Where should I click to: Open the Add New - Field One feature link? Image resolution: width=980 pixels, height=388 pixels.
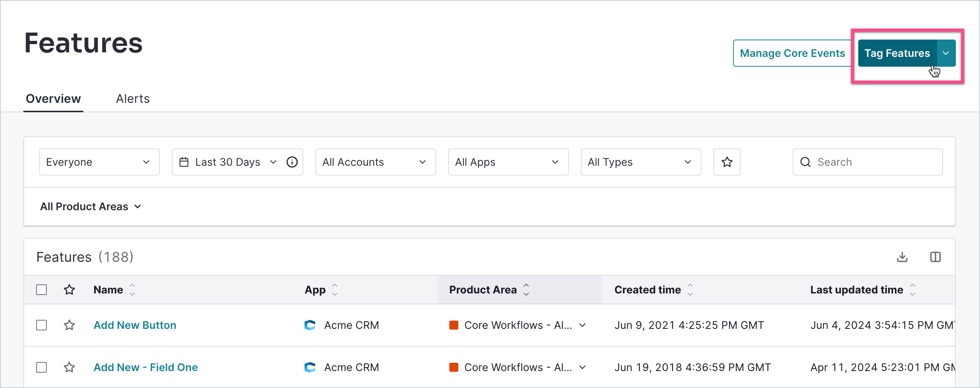click(x=146, y=367)
